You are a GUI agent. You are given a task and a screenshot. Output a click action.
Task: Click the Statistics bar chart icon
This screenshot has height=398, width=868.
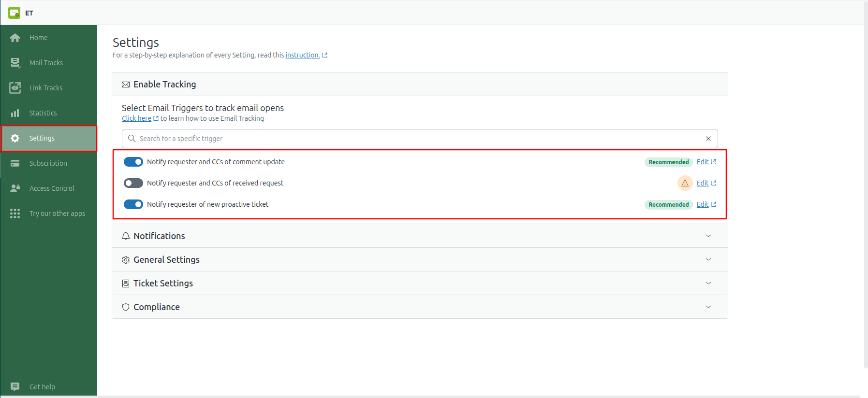coord(15,113)
